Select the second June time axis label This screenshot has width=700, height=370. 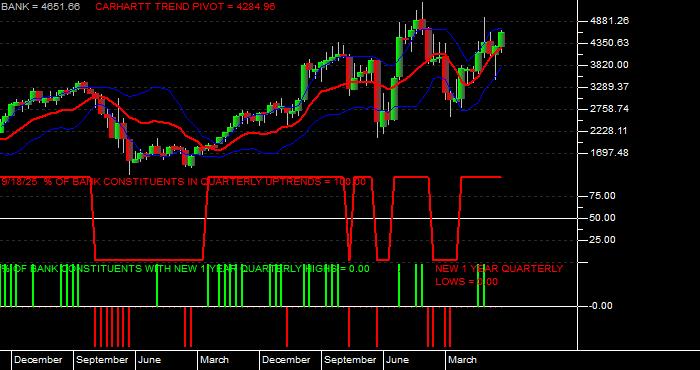398,360
